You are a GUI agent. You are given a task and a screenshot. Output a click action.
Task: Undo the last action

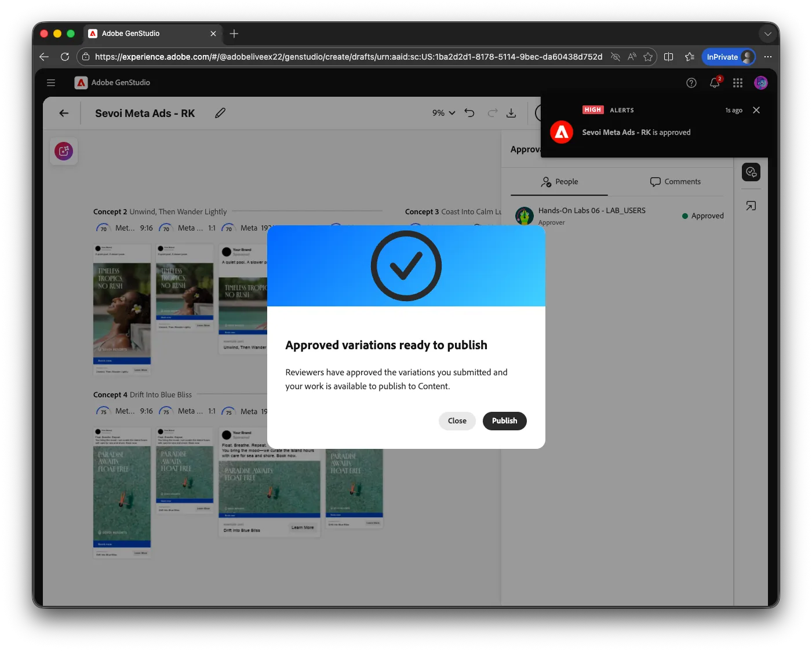pyautogui.click(x=469, y=114)
